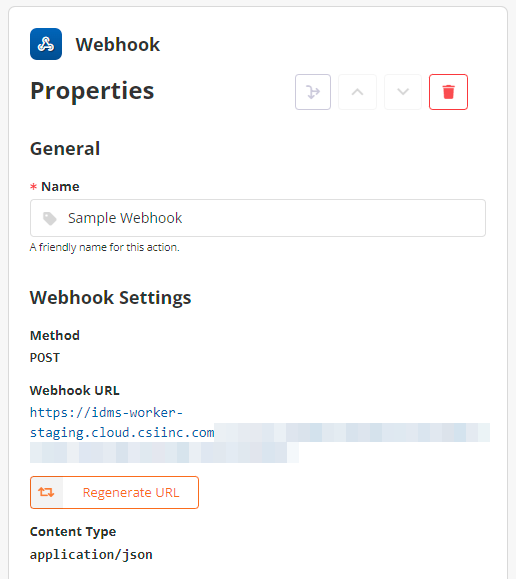Click the Regenerate URL button
The image size is (516, 579).
(115, 492)
